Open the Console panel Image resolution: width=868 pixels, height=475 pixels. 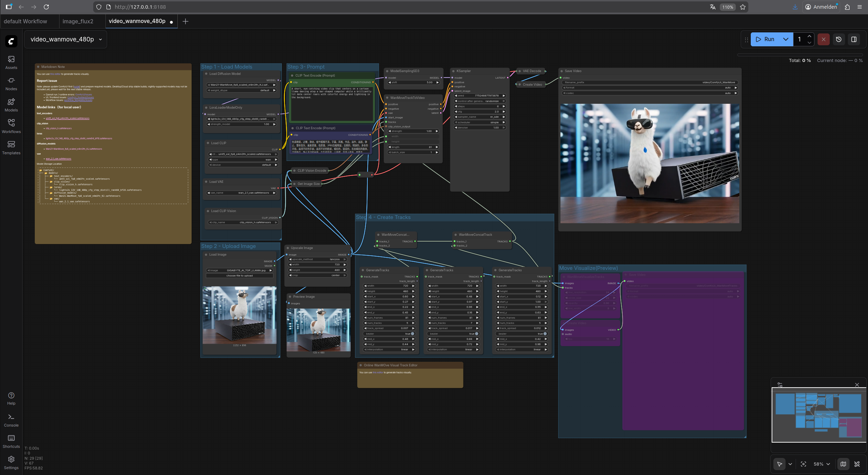click(11, 420)
